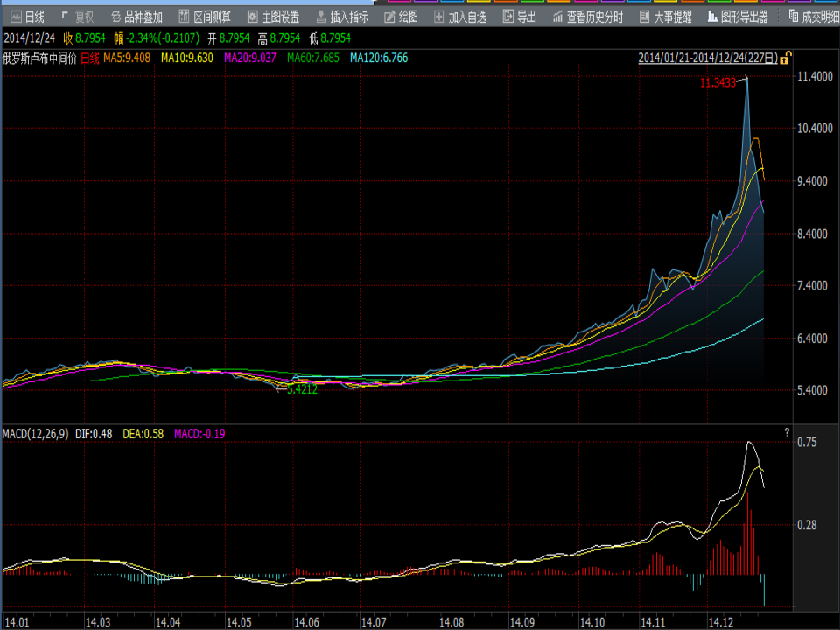The width and height of the screenshot is (840, 630).
Task: Click the 2014/12/24 date in the quote bar
Action: 30,38
